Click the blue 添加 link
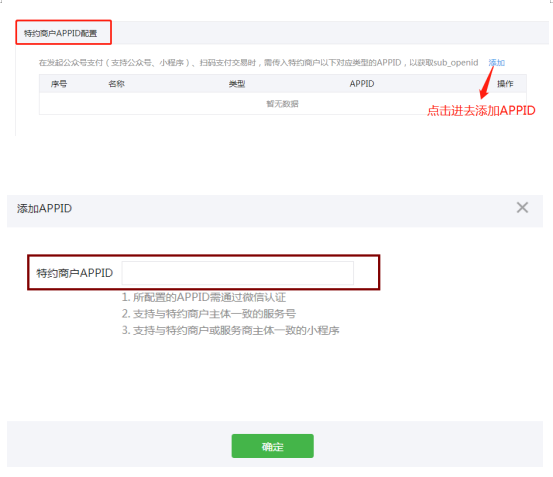Screen dimensions: 553x477 (x=496, y=63)
